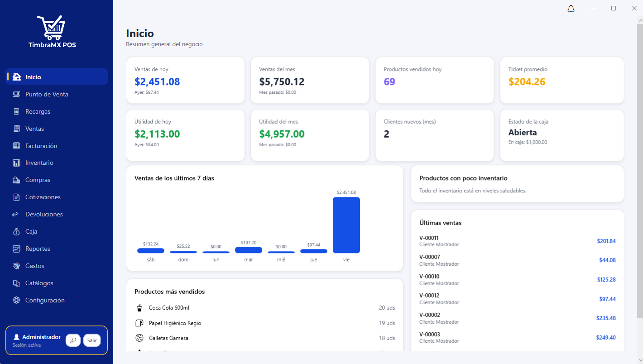The width and height of the screenshot is (643, 364).
Task: Click Coca Cola 600ml in top products
Action: point(264,308)
